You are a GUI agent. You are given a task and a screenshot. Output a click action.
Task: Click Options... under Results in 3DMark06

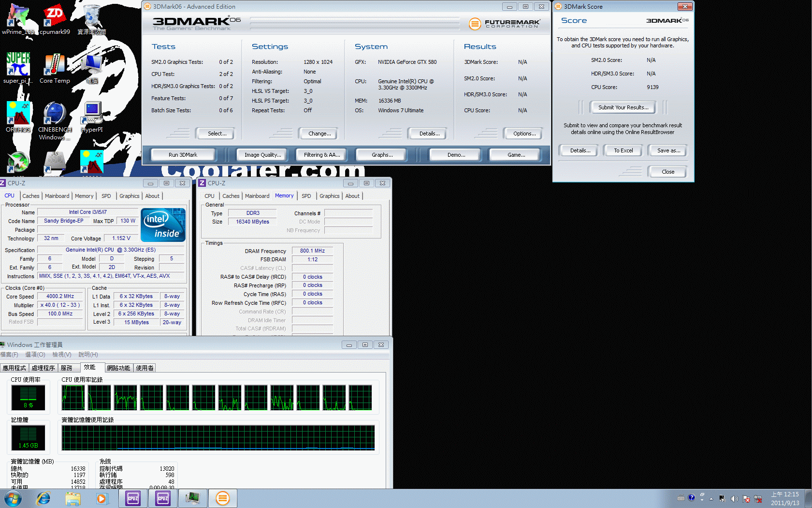point(523,134)
